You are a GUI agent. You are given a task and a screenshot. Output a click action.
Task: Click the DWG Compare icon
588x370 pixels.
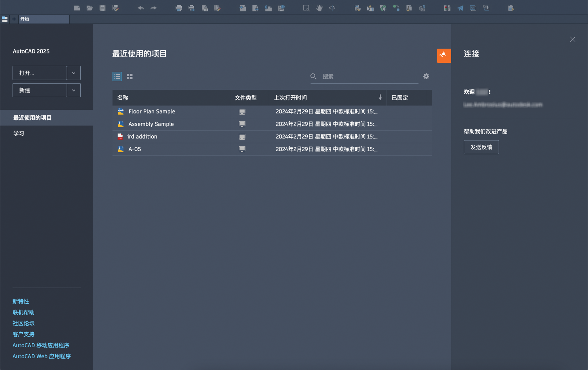(x=447, y=8)
